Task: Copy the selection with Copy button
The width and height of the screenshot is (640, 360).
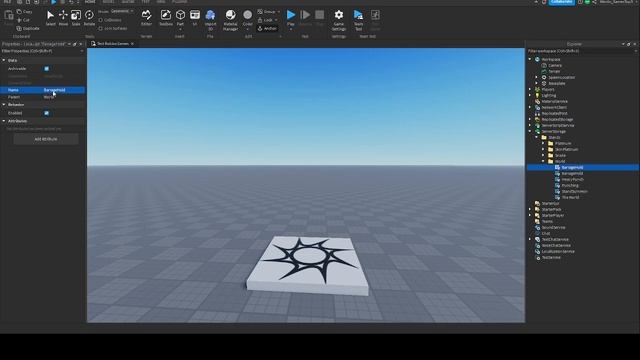Action: 24,12
